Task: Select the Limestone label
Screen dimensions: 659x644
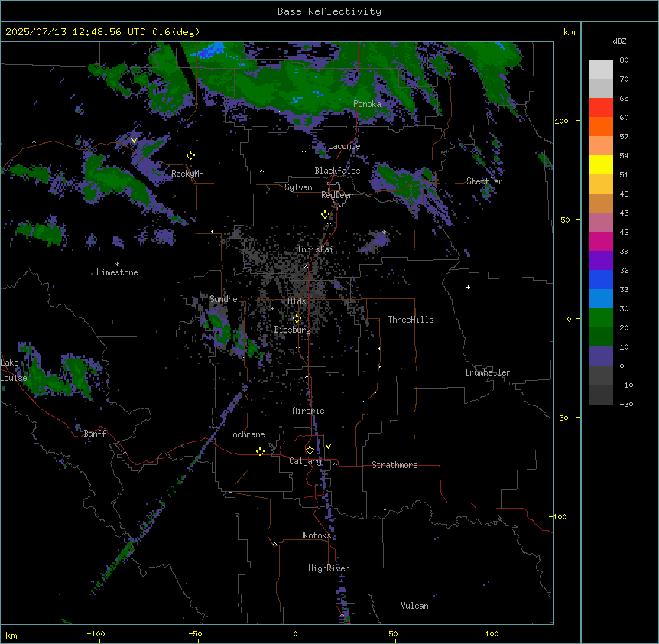Action: [117, 272]
